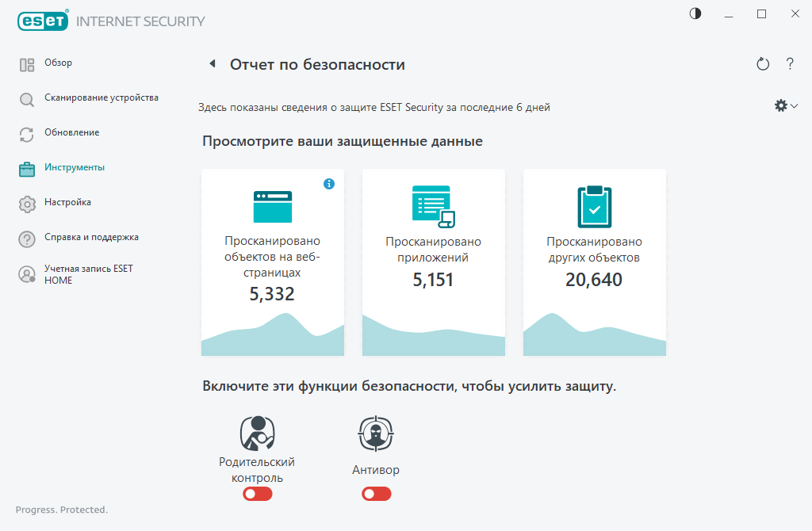Click the Антивор masked-thief icon
Viewport: 812px width, 531px height.
376,434
